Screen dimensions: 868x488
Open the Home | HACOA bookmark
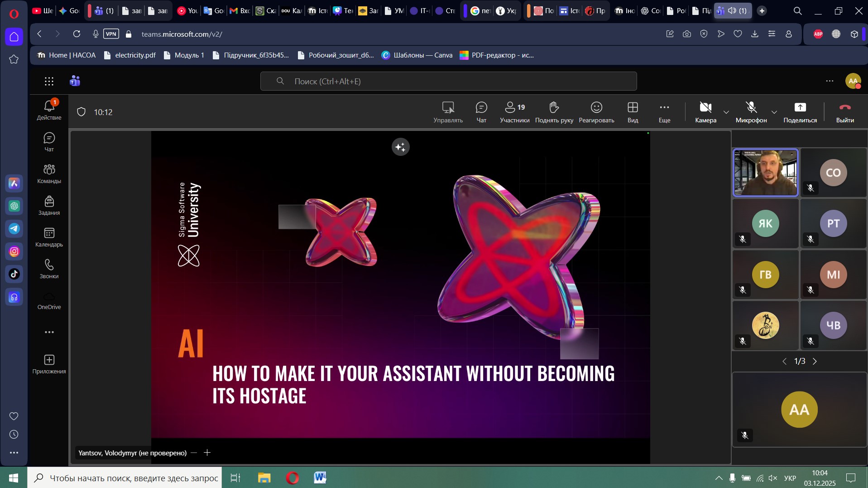(67, 55)
